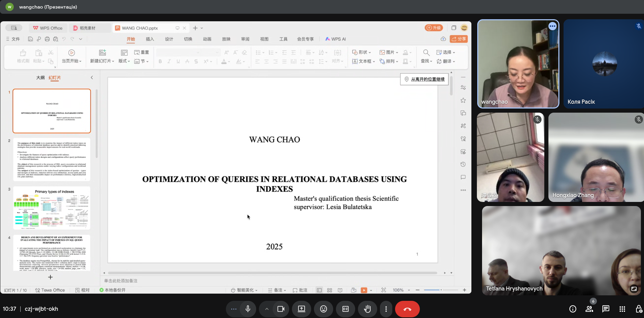Click the 从离开的位置继续 button
This screenshot has width=644, height=318.
[x=424, y=79]
